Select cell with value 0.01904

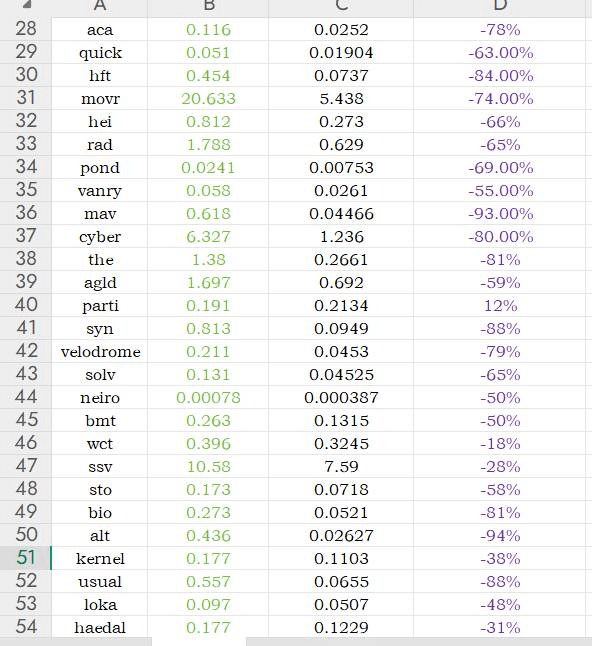point(341,52)
